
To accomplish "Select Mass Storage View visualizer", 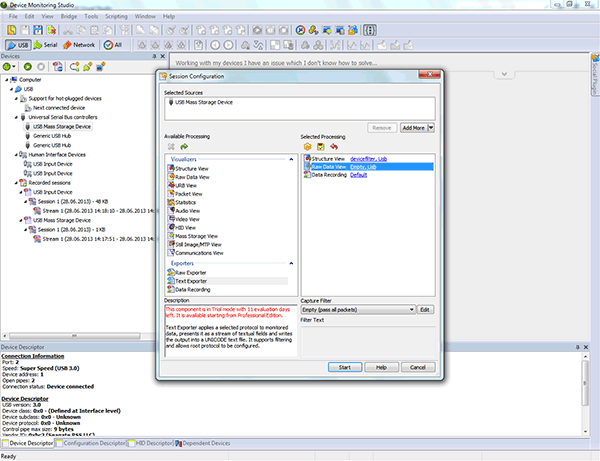I will tap(193, 236).
